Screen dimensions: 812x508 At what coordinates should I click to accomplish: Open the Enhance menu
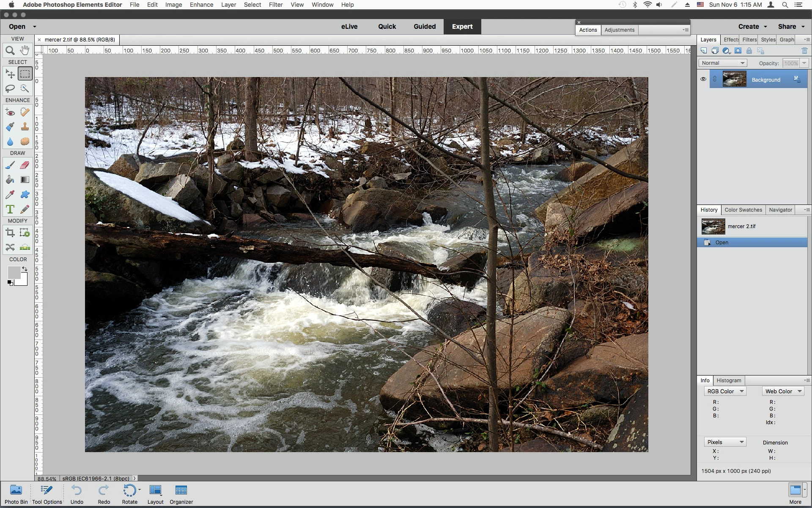[x=201, y=5]
